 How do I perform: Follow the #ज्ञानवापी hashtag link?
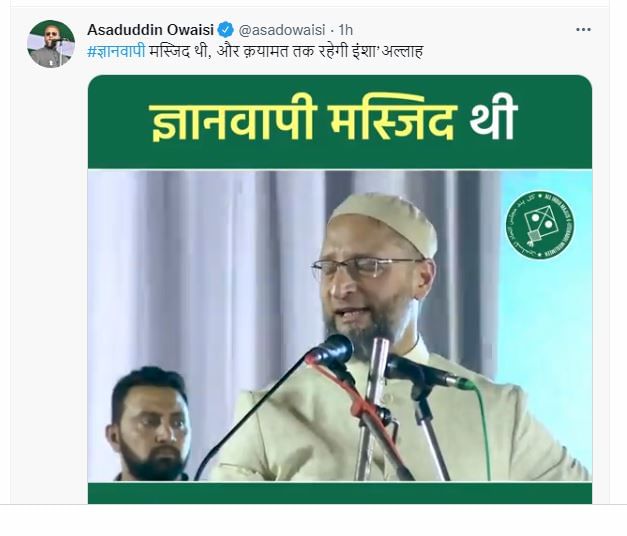tap(116, 51)
